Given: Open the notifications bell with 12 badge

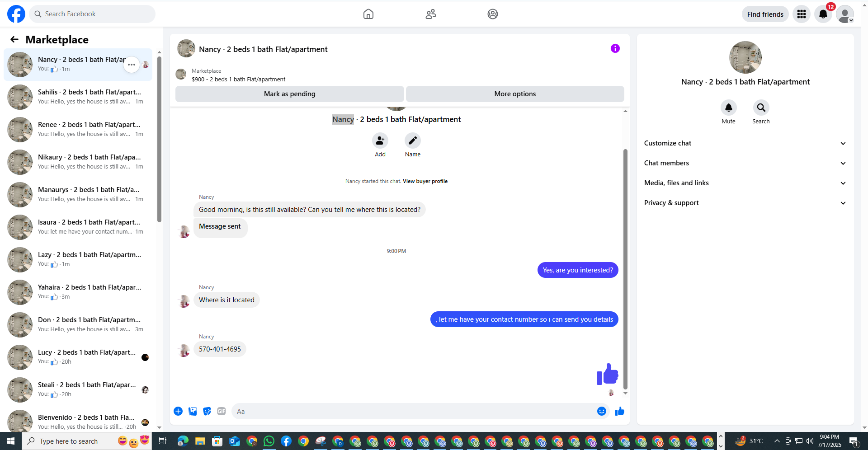Looking at the screenshot, I should (823, 14).
